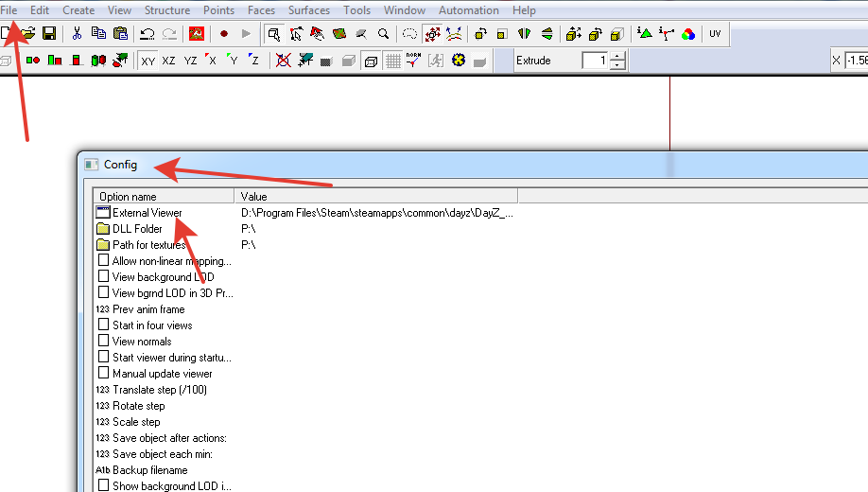Click the green triangle face info icon
This screenshot has height=492, width=868.
pos(644,34)
